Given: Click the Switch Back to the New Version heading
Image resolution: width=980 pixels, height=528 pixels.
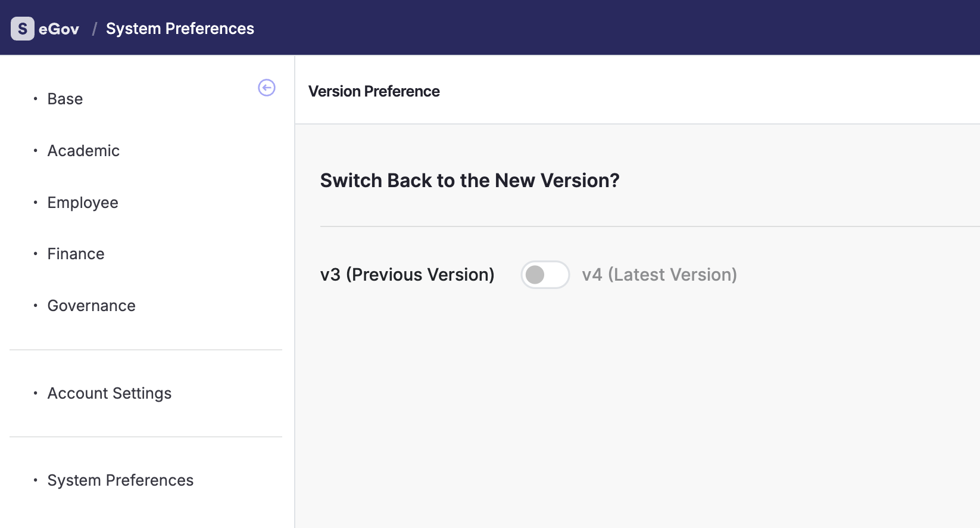Looking at the screenshot, I should point(470,180).
